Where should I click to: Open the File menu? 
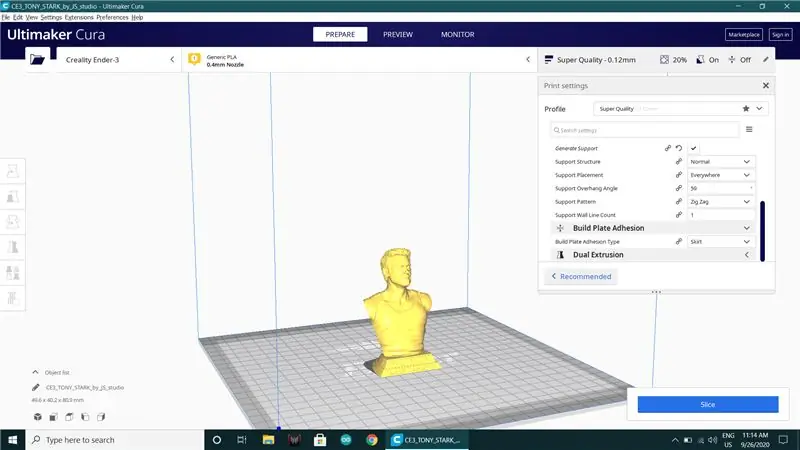(6, 17)
